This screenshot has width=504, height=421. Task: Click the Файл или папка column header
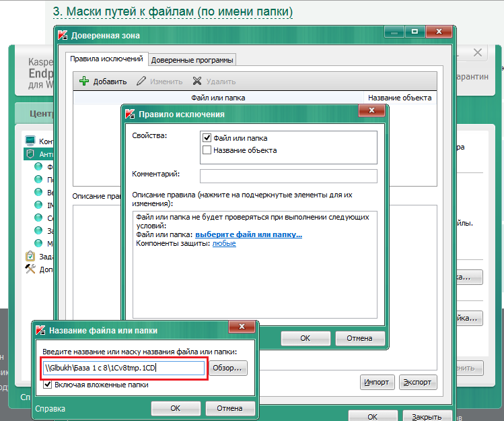218,98
